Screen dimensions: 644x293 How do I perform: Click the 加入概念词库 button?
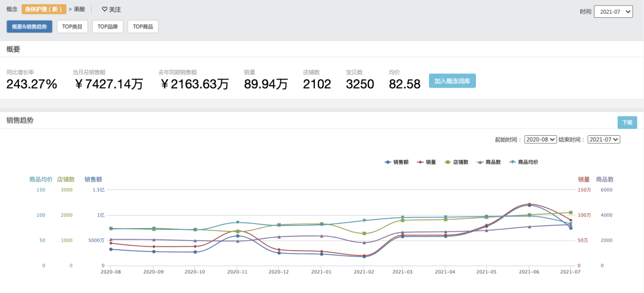point(452,81)
